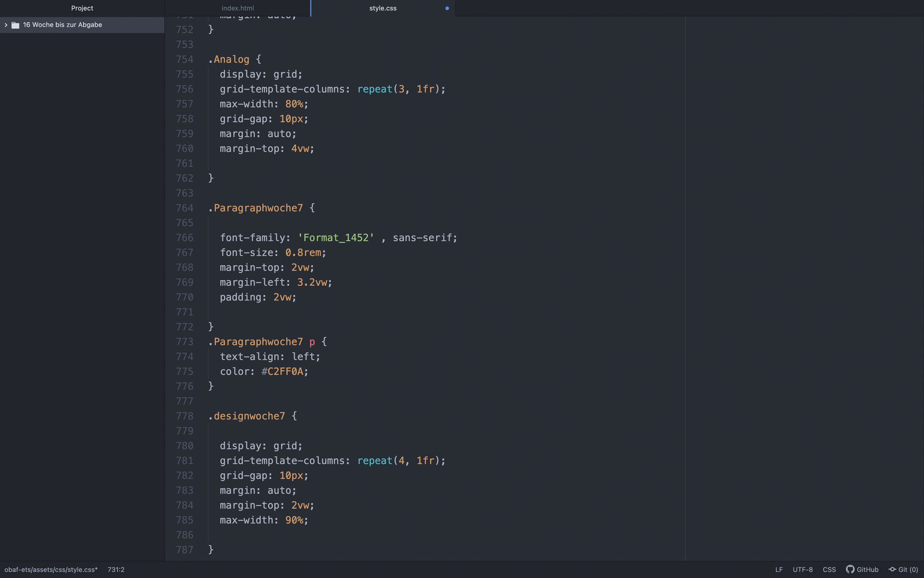Click line number 778 in the gutter
This screenshot has height=578, width=924.
(x=185, y=416)
